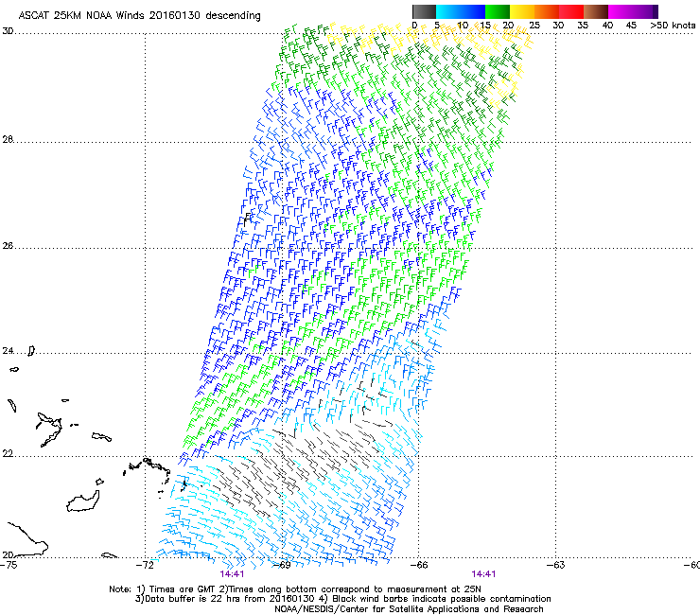Select the legend label "35"
Image resolution: width=700 pixels, height=615 pixels.
[x=583, y=26]
